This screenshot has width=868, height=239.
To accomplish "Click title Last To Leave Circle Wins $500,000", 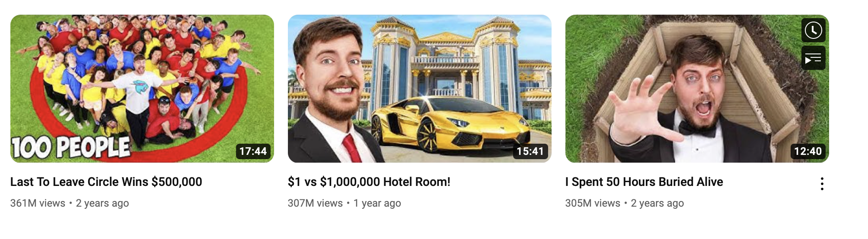I will coord(106,182).
